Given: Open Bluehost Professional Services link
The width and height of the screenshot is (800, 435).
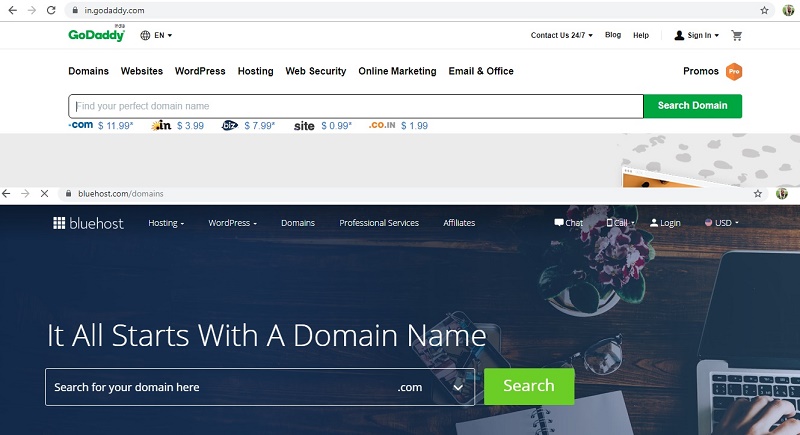Looking at the screenshot, I should (x=379, y=223).
